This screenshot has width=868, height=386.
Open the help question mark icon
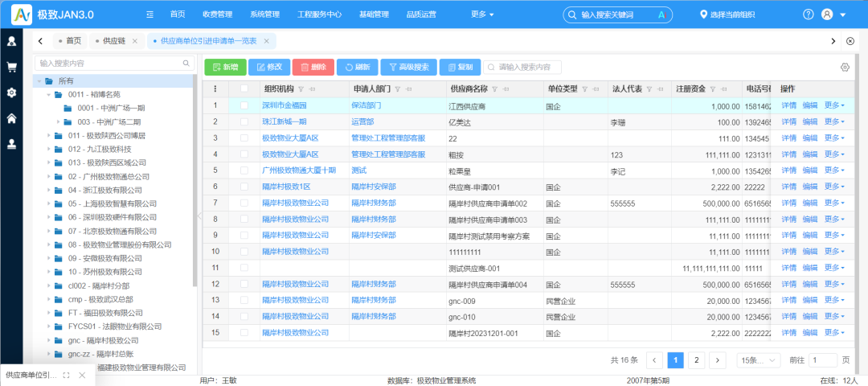pos(809,15)
